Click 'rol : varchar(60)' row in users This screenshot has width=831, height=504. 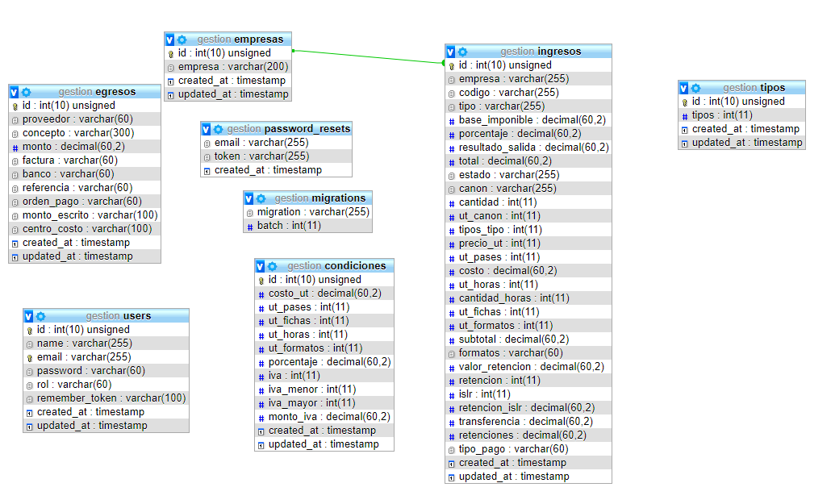[x=106, y=384]
